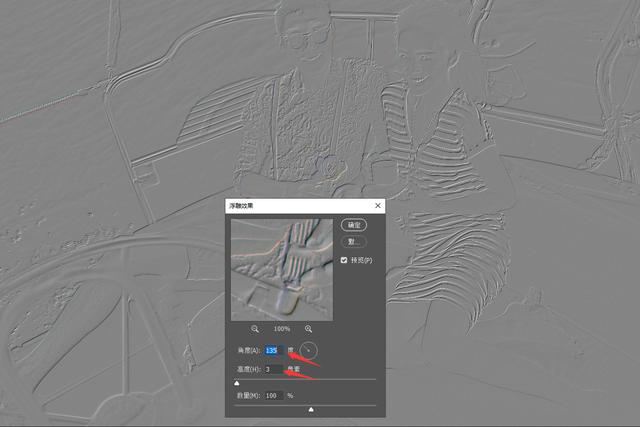Click the 100% preview zoom text

click(x=282, y=329)
